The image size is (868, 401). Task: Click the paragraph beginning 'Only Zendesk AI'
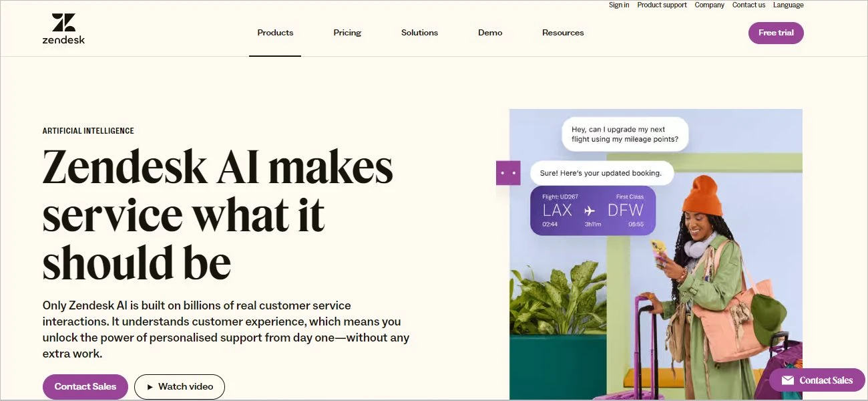click(226, 329)
